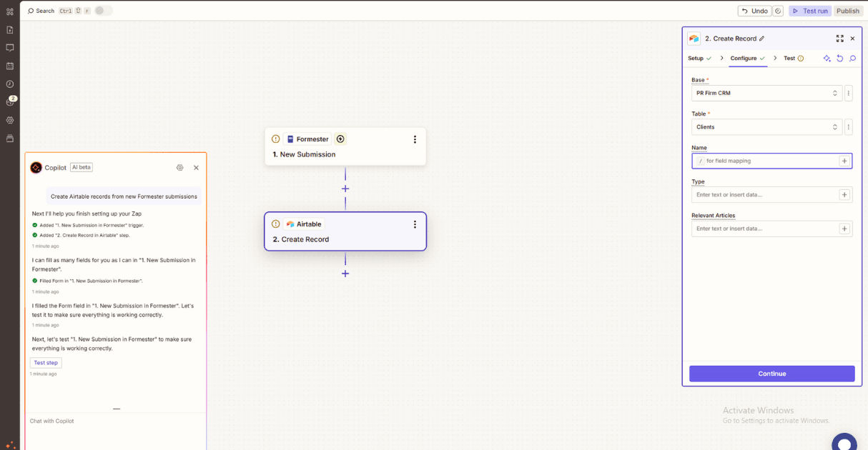Open the settings gear in left sidebar
This screenshot has width=868, height=450.
click(x=10, y=120)
